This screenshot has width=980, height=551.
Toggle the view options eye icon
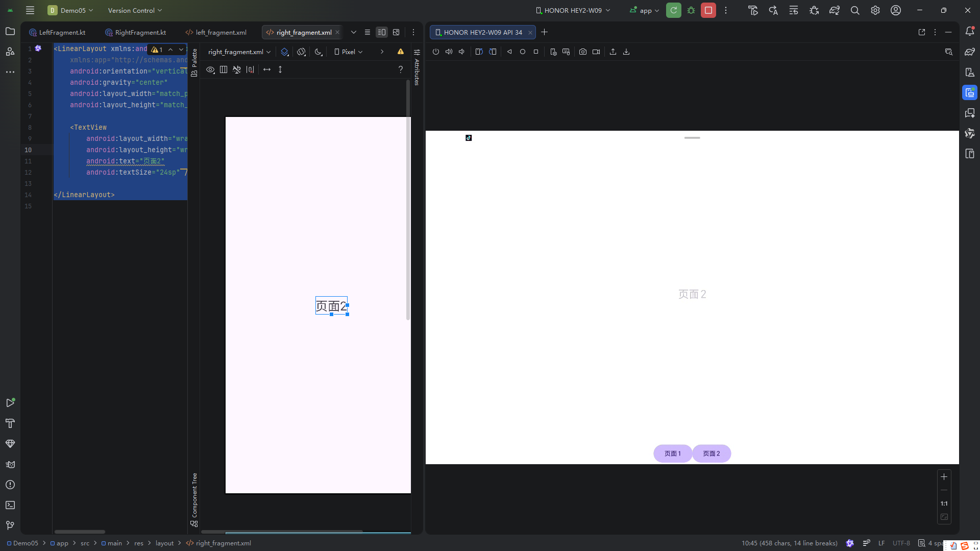point(210,70)
